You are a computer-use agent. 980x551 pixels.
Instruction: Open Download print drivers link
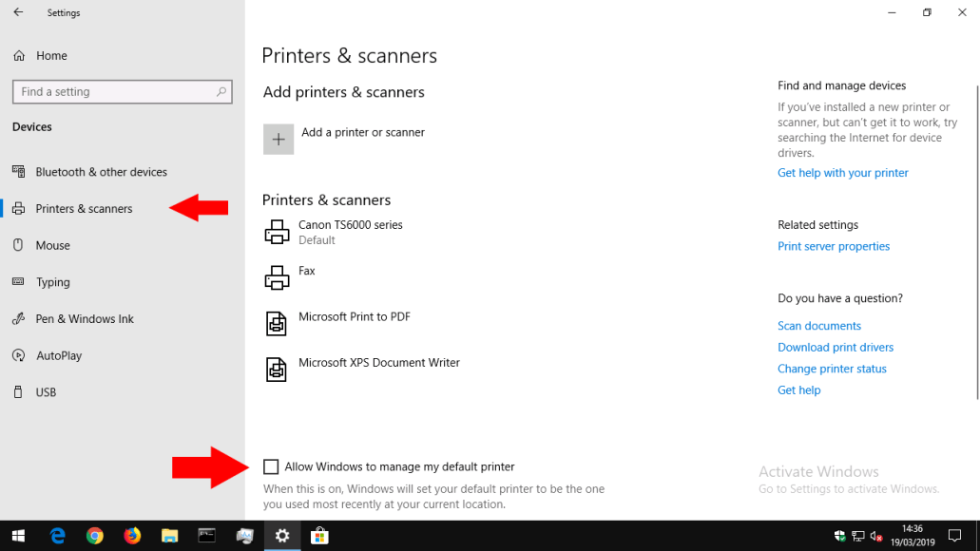pyautogui.click(x=835, y=348)
